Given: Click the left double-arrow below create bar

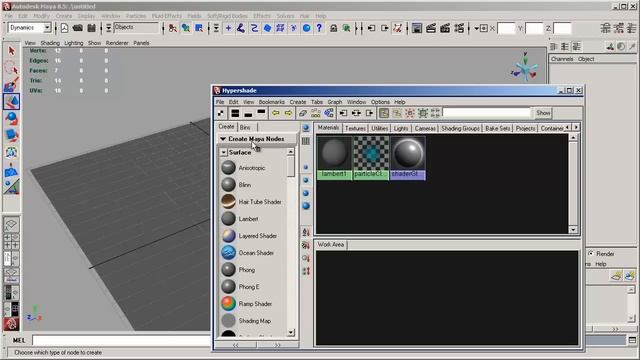Looking at the screenshot, I should (236, 345).
